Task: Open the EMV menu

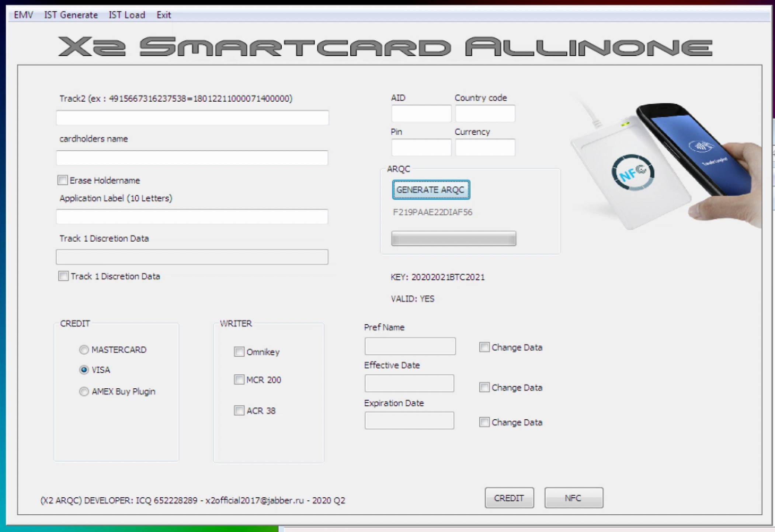Action: click(24, 15)
